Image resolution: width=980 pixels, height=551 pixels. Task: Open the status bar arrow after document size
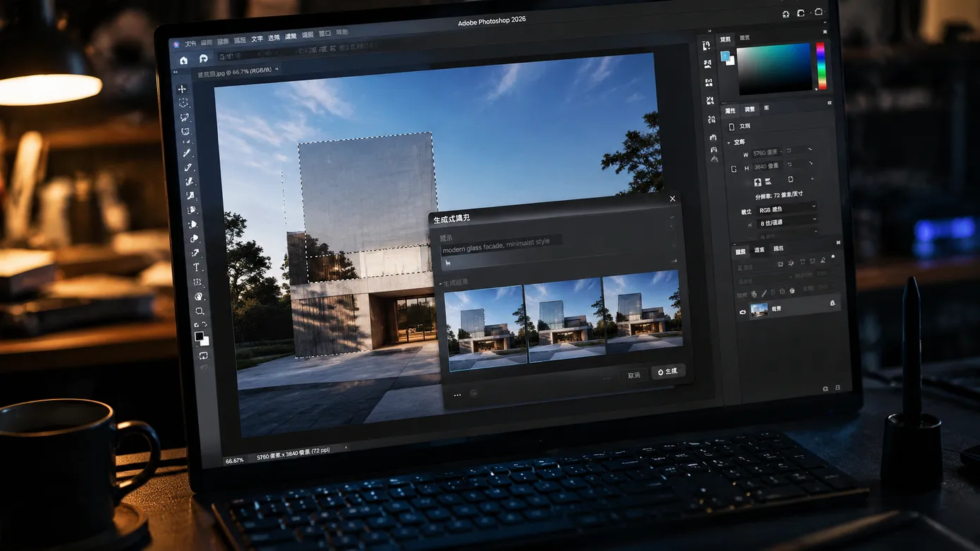346,447
